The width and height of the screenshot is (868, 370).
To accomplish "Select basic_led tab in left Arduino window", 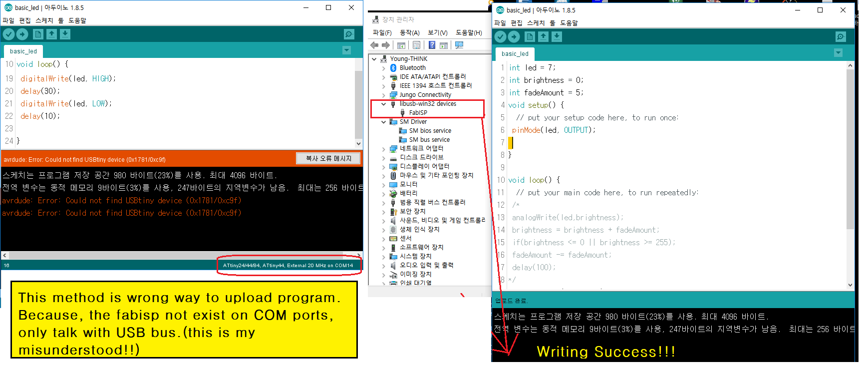I will pos(23,51).
